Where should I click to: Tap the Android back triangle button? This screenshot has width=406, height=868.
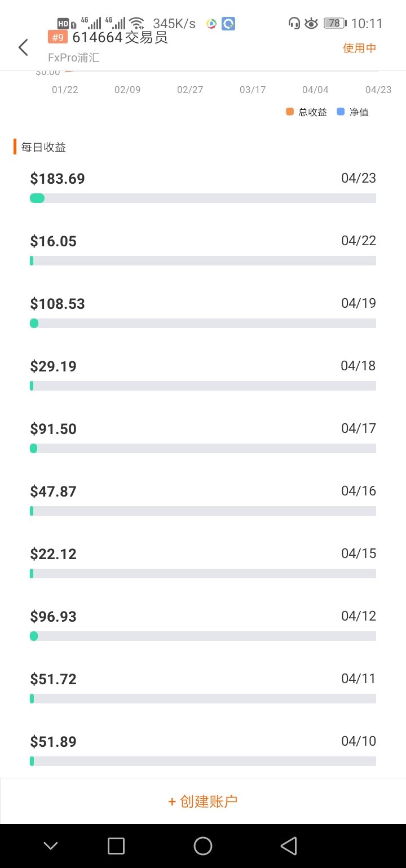pyautogui.click(x=289, y=845)
